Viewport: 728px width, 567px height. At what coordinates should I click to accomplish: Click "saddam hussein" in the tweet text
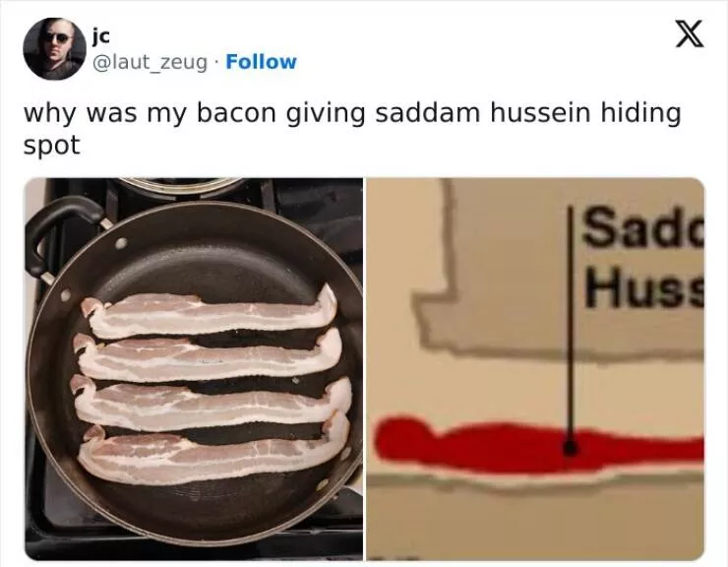(x=483, y=113)
